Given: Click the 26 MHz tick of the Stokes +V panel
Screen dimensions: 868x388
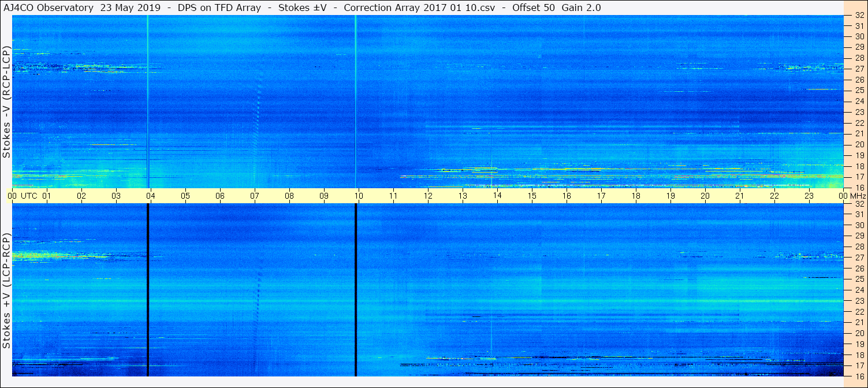Looking at the screenshot, I should (859, 268).
